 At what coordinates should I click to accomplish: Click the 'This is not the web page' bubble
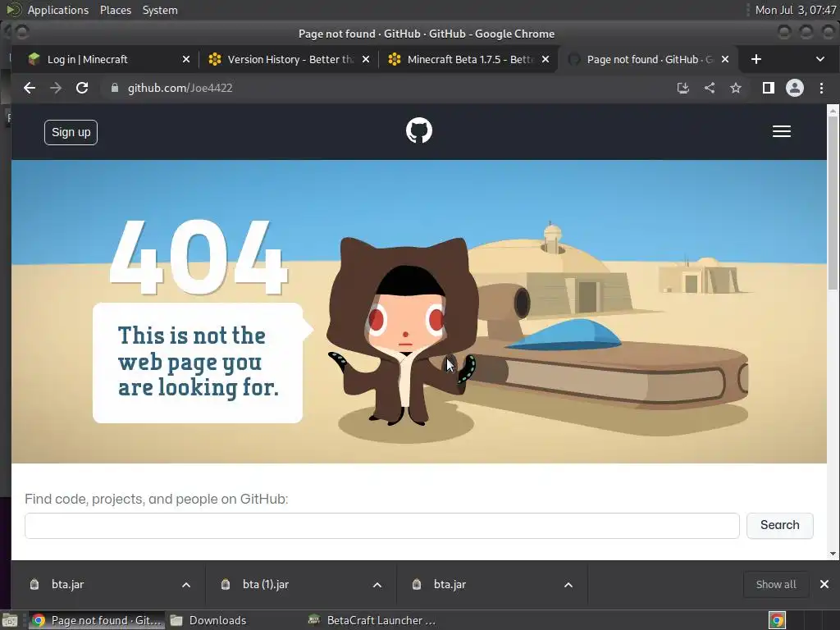pyautogui.click(x=199, y=363)
